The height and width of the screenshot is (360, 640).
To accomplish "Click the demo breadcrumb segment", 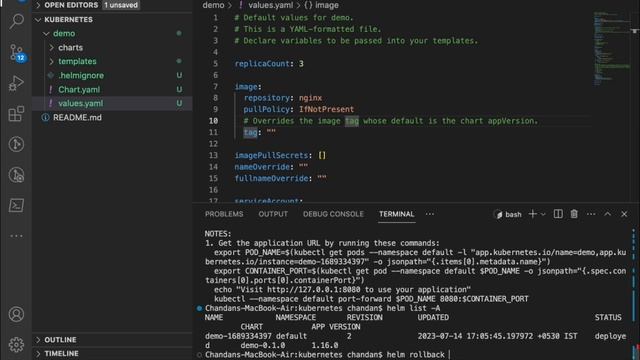I will coord(213,5).
